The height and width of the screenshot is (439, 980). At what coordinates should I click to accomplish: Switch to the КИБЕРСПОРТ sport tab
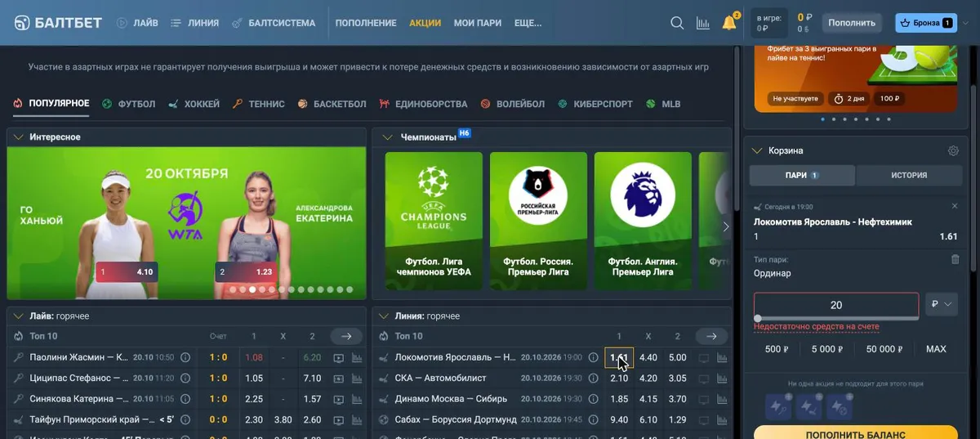click(595, 104)
